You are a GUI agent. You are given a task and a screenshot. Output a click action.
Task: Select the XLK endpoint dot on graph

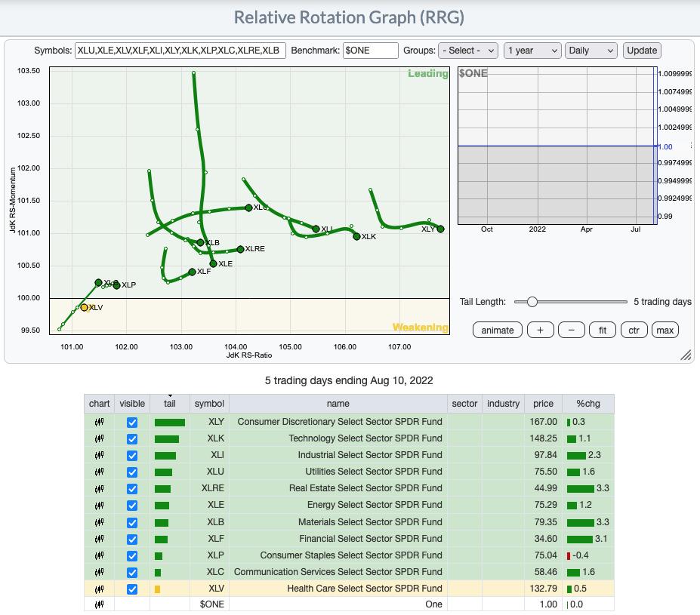(x=356, y=236)
